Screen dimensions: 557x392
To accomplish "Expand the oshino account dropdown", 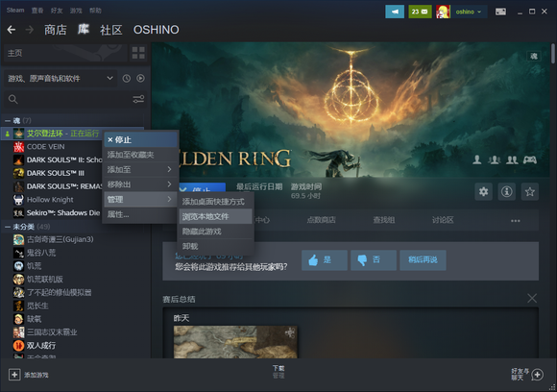I will pyautogui.click(x=469, y=12).
